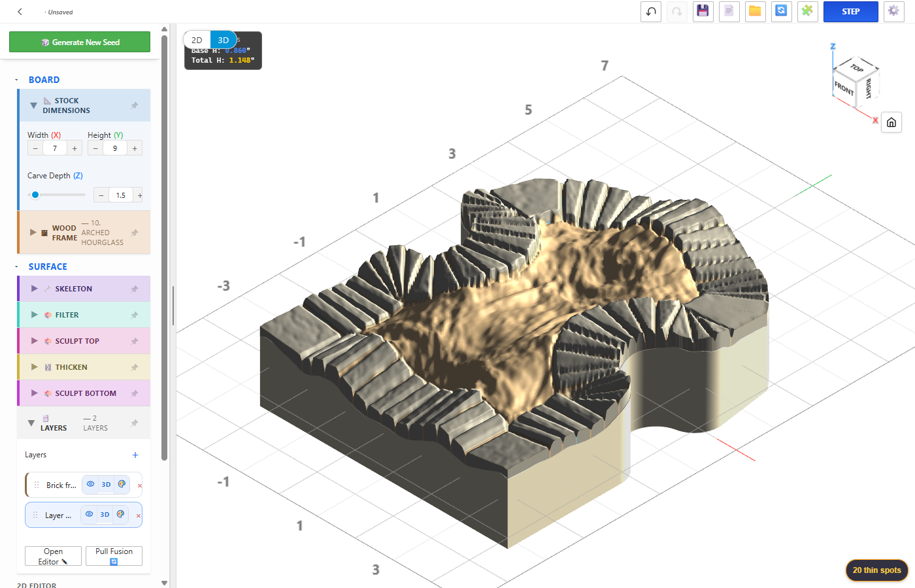
Task: Pin the Sculpt Top section
Action: [135, 341]
